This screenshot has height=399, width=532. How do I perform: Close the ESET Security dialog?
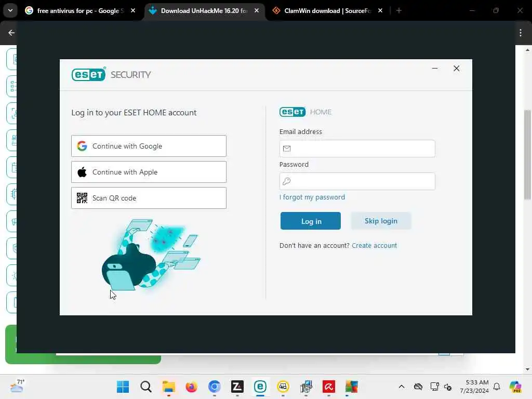[456, 68]
